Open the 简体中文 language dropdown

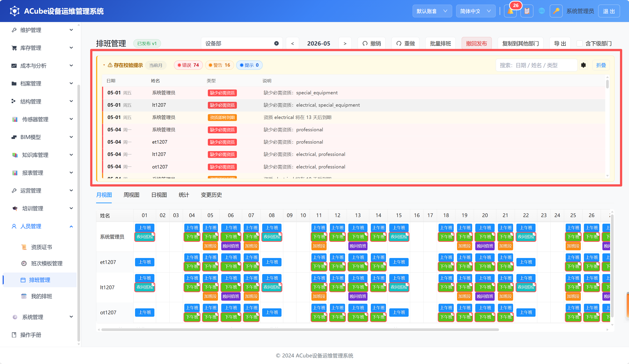476,11
